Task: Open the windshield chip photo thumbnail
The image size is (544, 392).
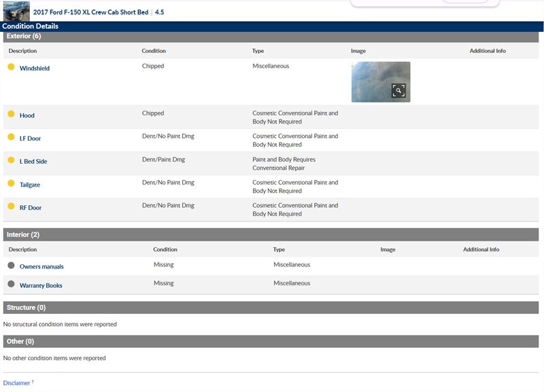Action: 381,82
